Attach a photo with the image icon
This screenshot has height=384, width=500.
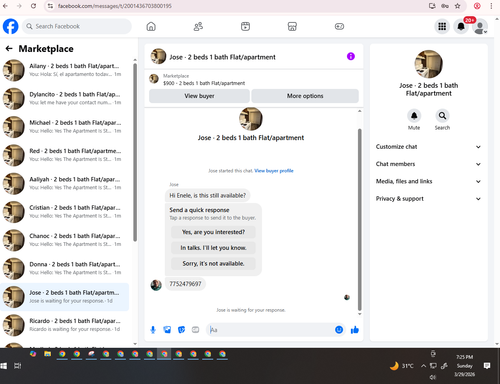point(167,330)
